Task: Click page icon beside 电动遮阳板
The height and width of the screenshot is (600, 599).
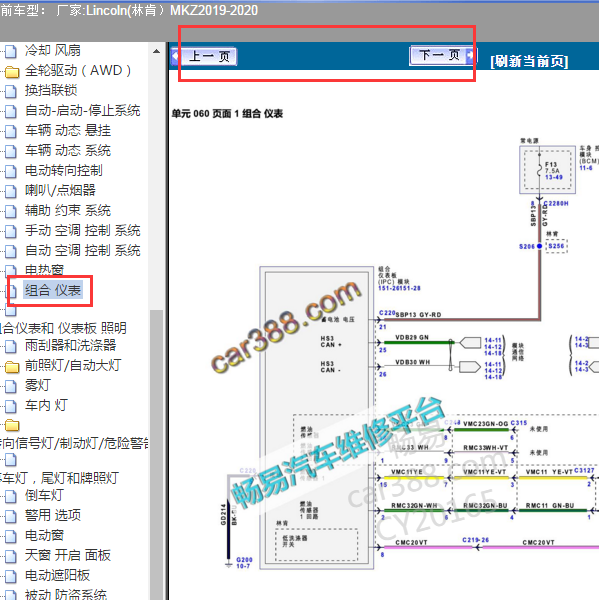Action: coord(11,576)
